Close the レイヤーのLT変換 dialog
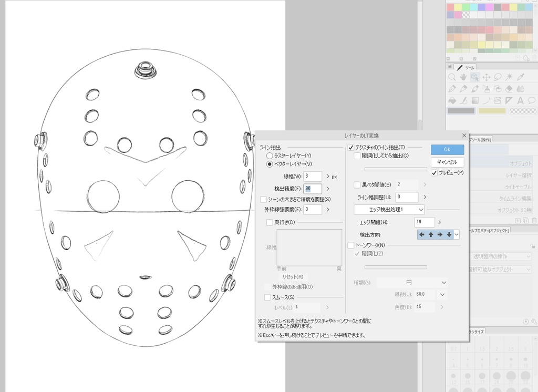This screenshot has width=538, height=392. click(464, 135)
